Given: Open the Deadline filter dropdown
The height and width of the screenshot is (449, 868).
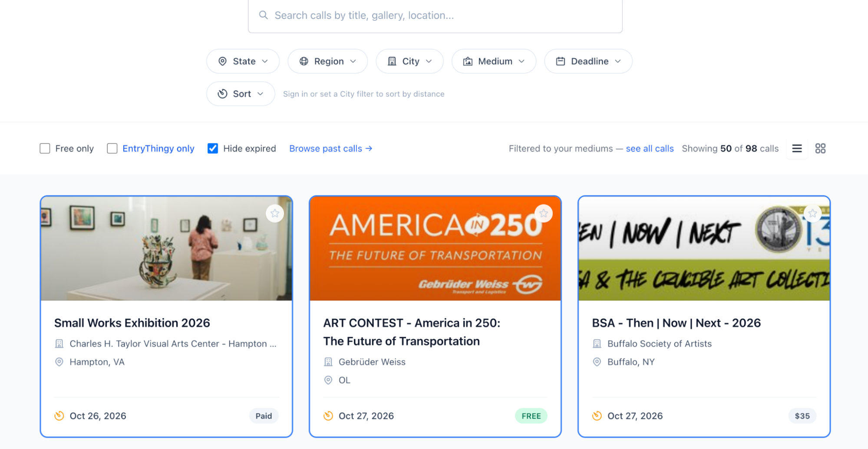Looking at the screenshot, I should [588, 61].
